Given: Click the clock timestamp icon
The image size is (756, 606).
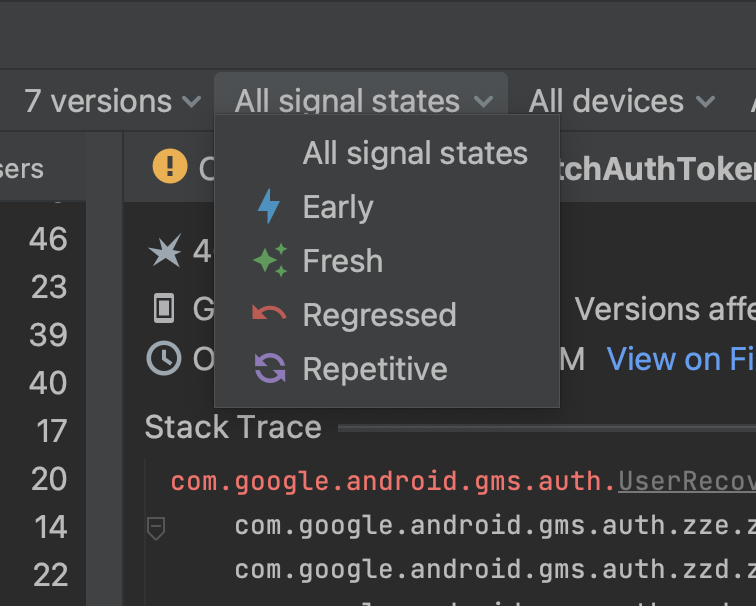Looking at the screenshot, I should (x=164, y=358).
